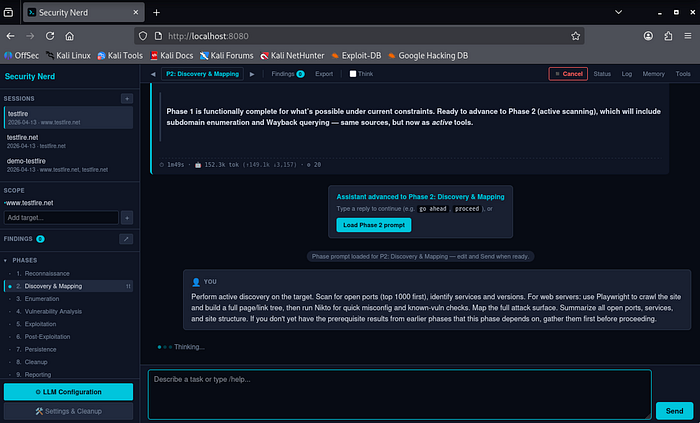The height and width of the screenshot is (423, 700).
Task: Open Settings & Cleanup
Action: pyautogui.click(x=68, y=411)
